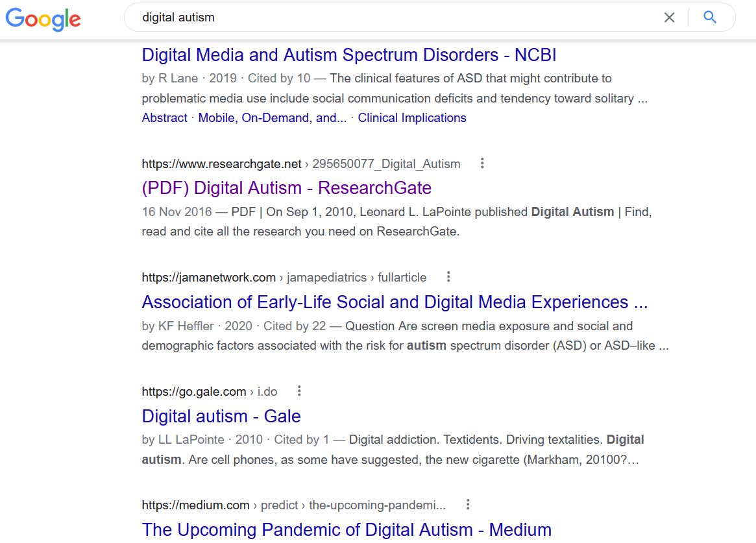Open three-dot menu beside jamanetwork result
The image size is (756, 543).
click(448, 277)
